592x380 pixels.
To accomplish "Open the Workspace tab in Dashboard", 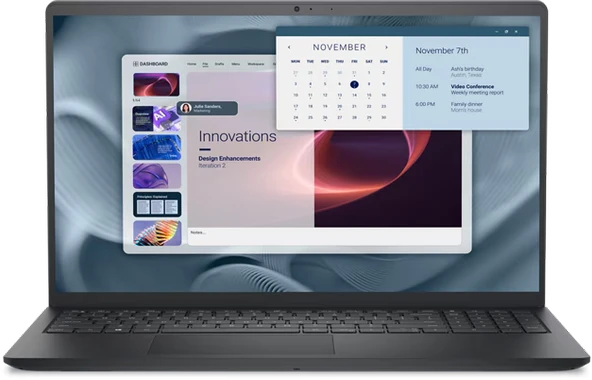I will pos(256,64).
